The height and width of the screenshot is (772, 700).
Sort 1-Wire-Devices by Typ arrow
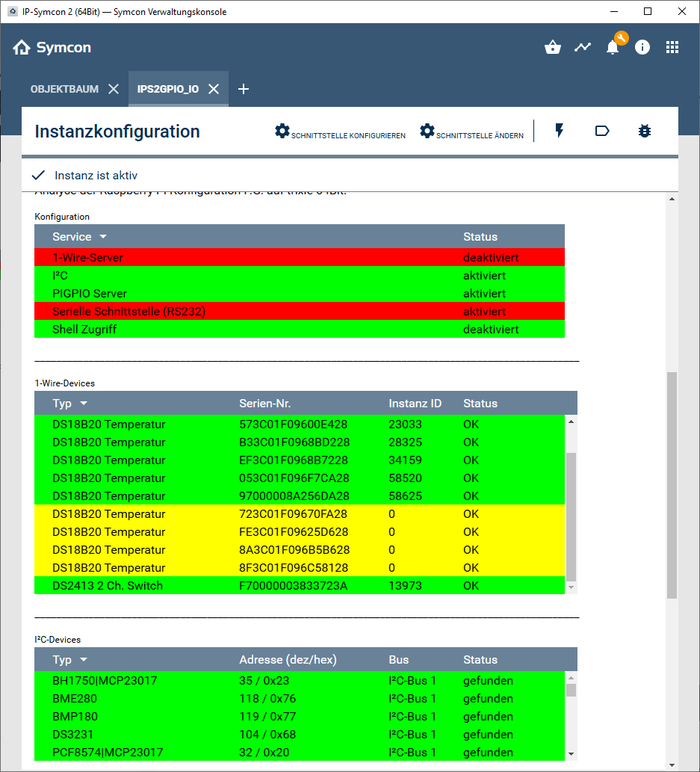[x=84, y=404]
